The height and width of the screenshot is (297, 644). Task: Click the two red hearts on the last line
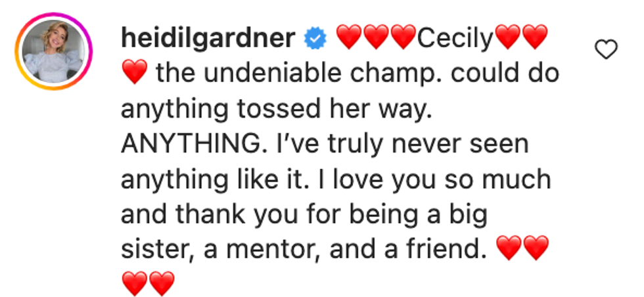[149, 284]
